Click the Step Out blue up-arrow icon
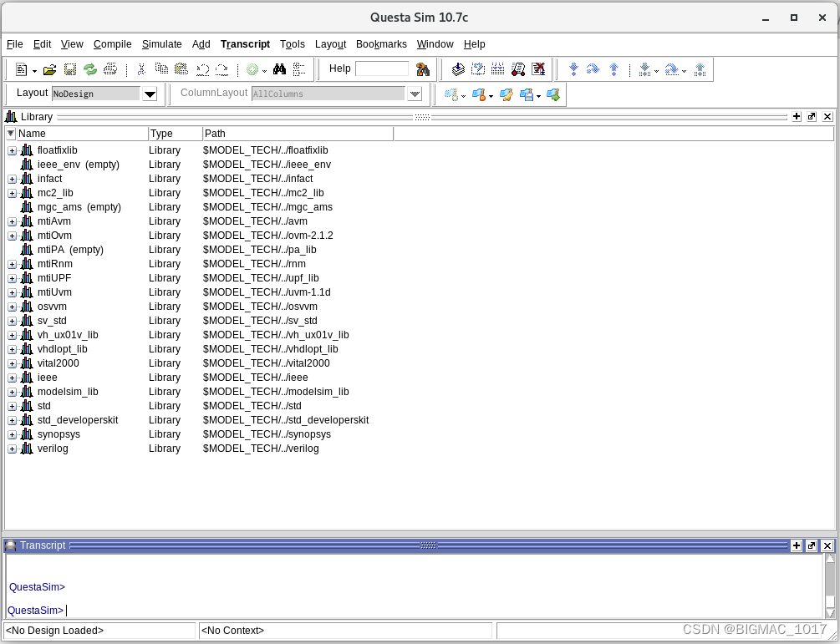840x644 pixels. pos(614,69)
